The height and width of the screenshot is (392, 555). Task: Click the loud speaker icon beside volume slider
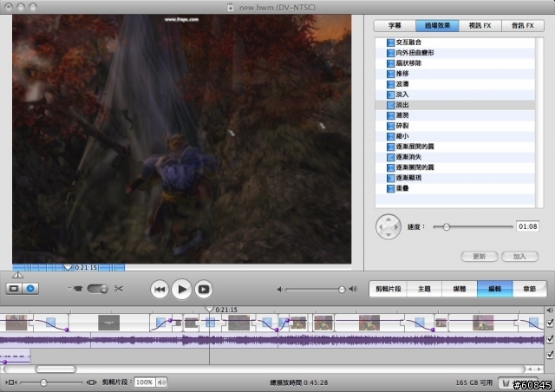coord(353,290)
